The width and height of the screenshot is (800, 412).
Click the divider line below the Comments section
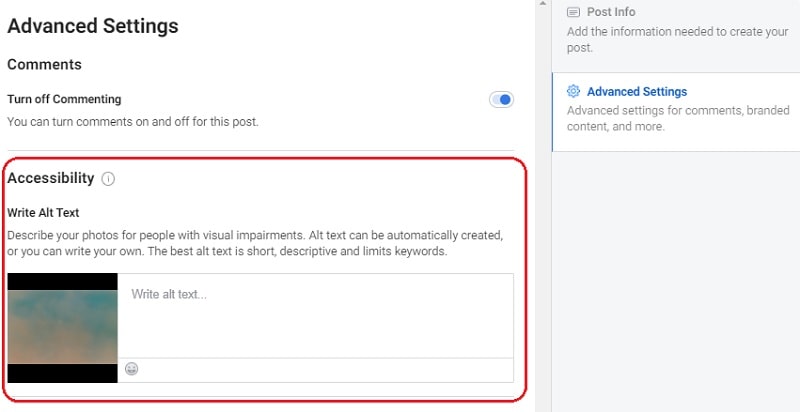260,151
